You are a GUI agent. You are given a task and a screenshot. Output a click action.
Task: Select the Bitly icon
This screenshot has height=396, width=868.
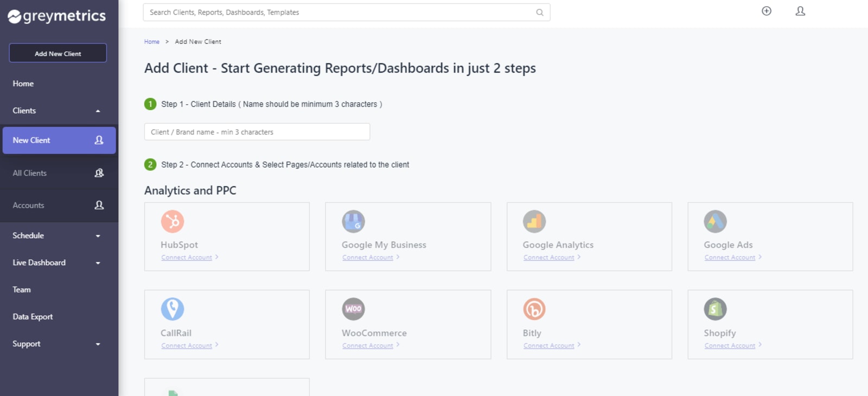[534, 309]
